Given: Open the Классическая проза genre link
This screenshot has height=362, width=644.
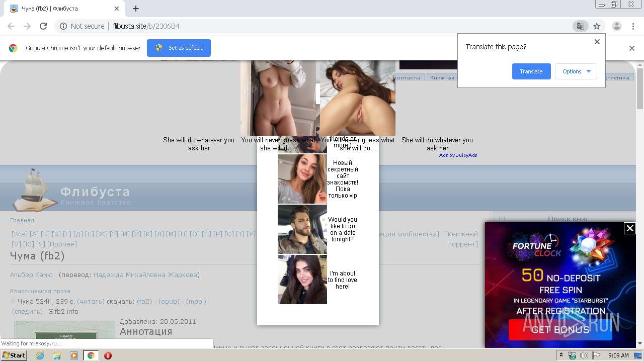Looking at the screenshot, I should click(x=40, y=291).
